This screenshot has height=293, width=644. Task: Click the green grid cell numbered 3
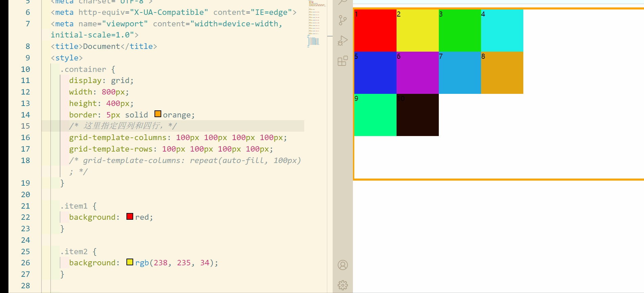pyautogui.click(x=460, y=30)
